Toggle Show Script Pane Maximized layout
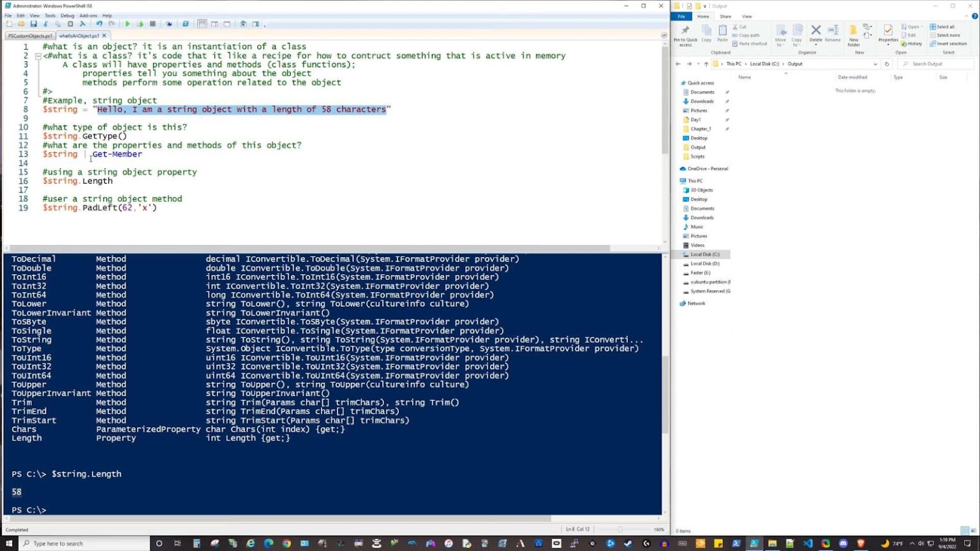The height and width of the screenshot is (551, 980). tap(226, 24)
